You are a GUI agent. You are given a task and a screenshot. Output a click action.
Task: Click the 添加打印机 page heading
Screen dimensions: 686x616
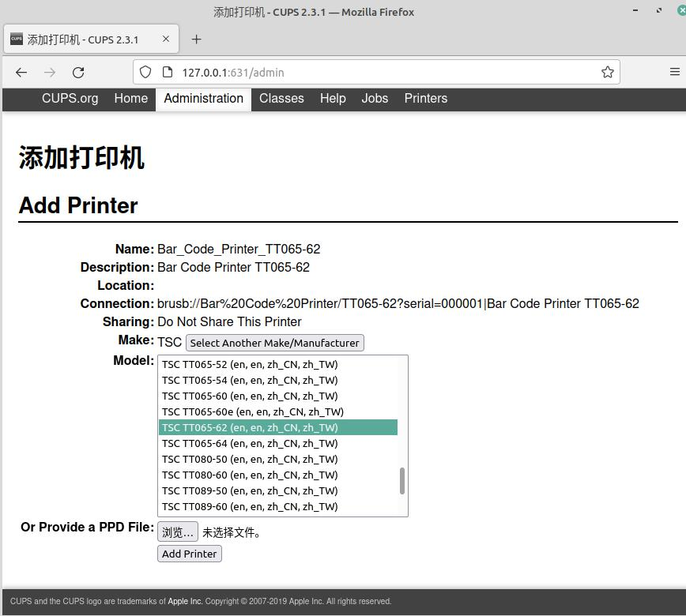[81, 157]
